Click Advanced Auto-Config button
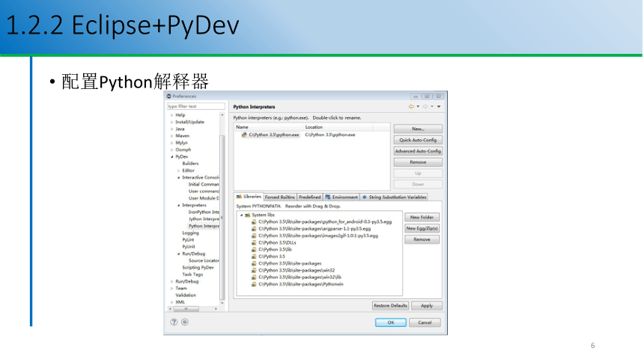 pos(418,151)
